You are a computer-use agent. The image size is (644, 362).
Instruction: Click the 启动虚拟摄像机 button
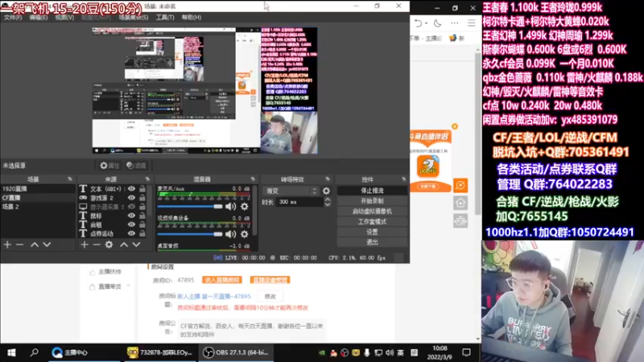[372, 212]
